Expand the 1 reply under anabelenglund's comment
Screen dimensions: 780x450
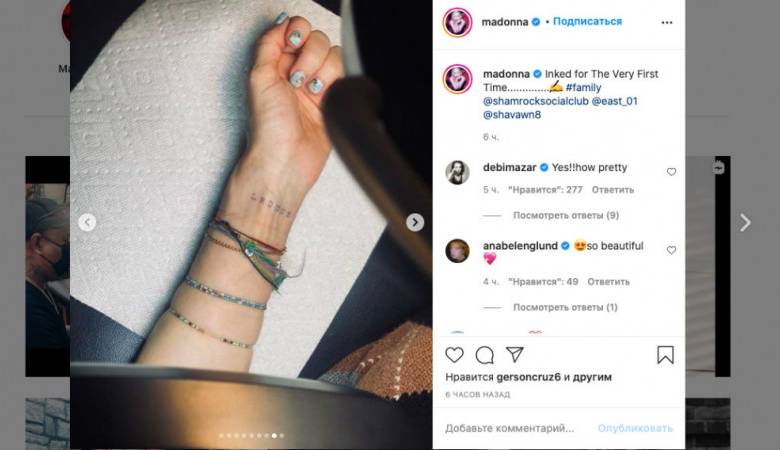pyautogui.click(x=565, y=307)
